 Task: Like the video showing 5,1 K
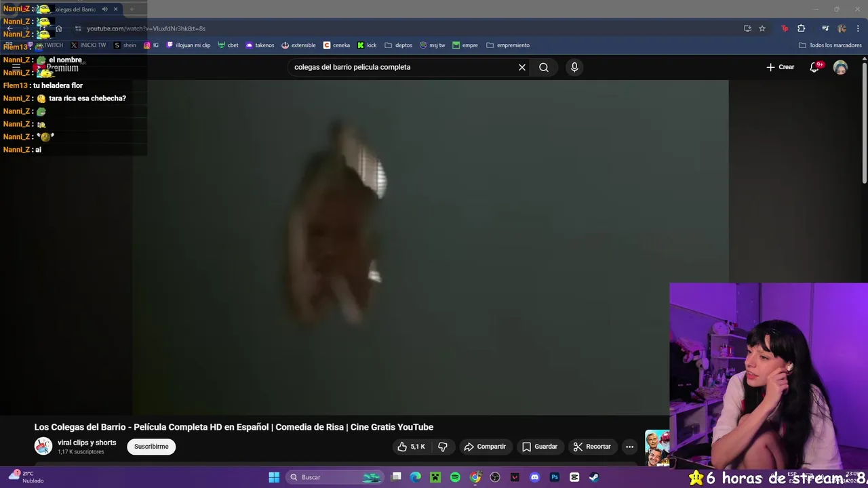tap(411, 447)
